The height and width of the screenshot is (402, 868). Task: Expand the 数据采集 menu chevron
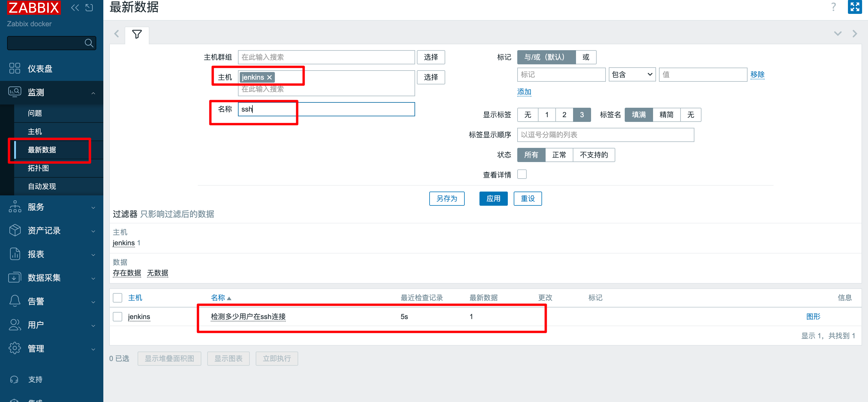[93, 278]
